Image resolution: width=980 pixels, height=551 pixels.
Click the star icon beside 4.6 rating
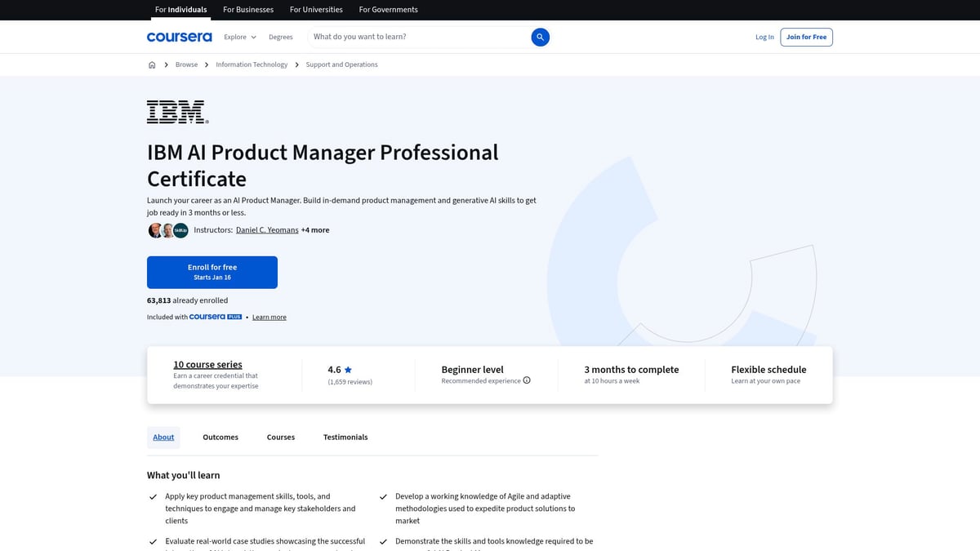pyautogui.click(x=348, y=370)
